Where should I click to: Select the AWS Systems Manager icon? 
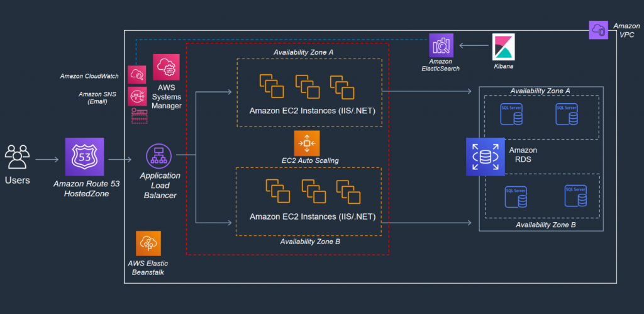coord(166,67)
